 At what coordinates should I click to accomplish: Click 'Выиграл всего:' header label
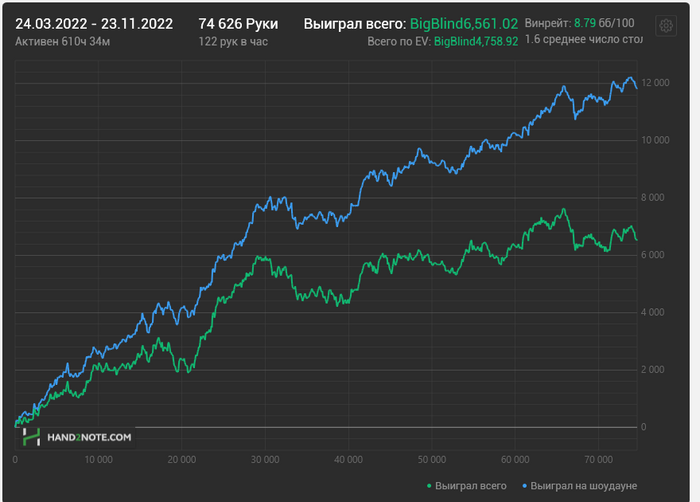pyautogui.click(x=355, y=24)
